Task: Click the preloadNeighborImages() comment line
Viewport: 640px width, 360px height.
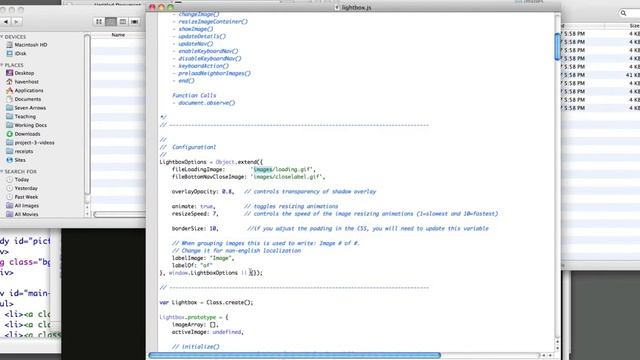Action: tap(211, 73)
